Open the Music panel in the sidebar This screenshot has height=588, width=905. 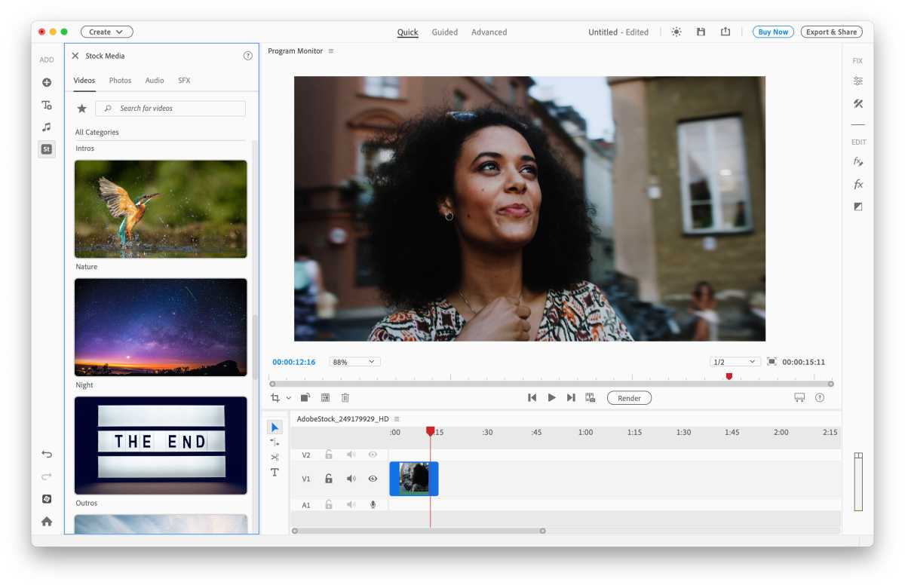47,127
